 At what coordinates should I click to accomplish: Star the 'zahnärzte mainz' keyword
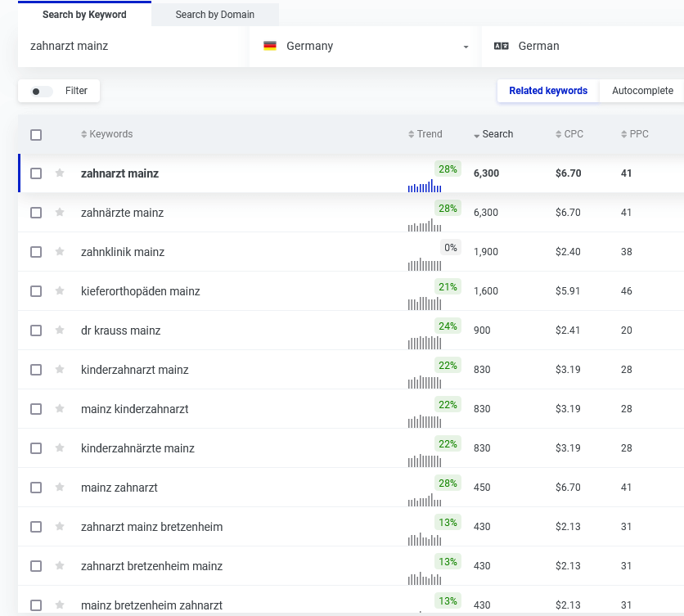(60, 213)
